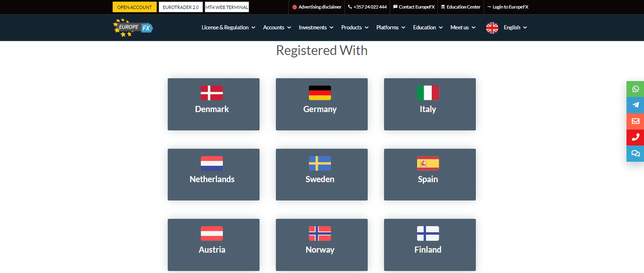Open the Login to EuropeFX link
The width and height of the screenshot is (644, 273).
tap(507, 7)
